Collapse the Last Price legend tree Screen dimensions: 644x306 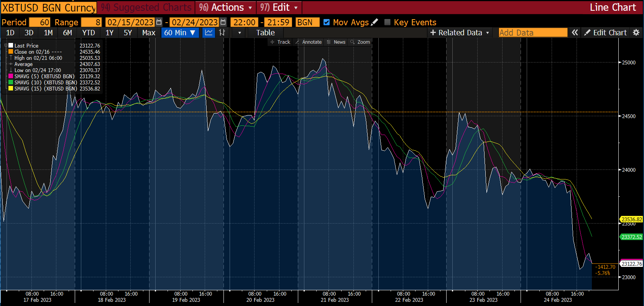(x=6, y=46)
